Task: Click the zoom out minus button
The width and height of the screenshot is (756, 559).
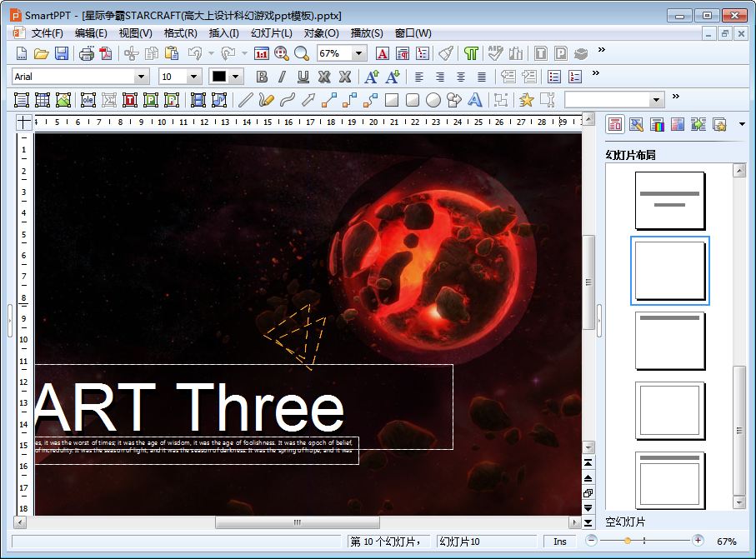Action: [x=592, y=541]
